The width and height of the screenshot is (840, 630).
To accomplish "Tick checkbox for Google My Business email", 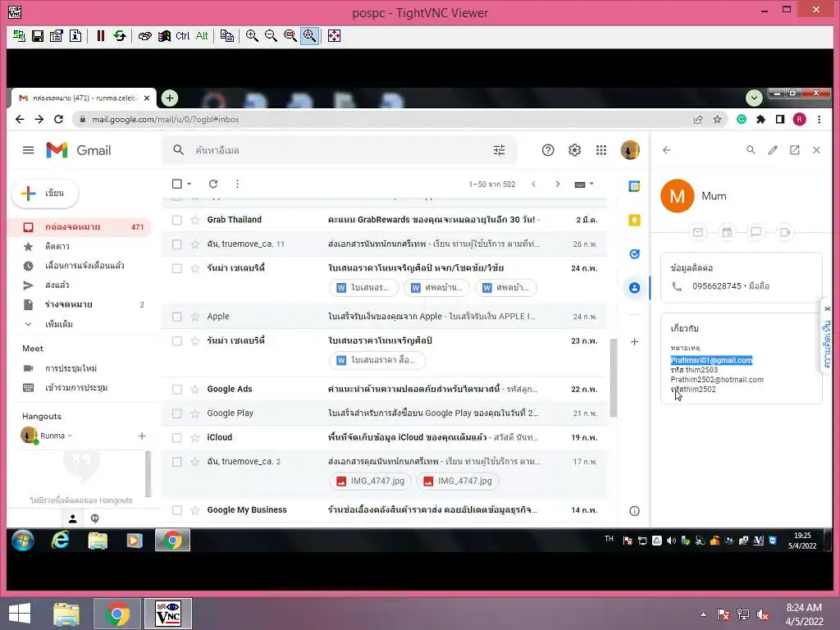I will tap(177, 510).
